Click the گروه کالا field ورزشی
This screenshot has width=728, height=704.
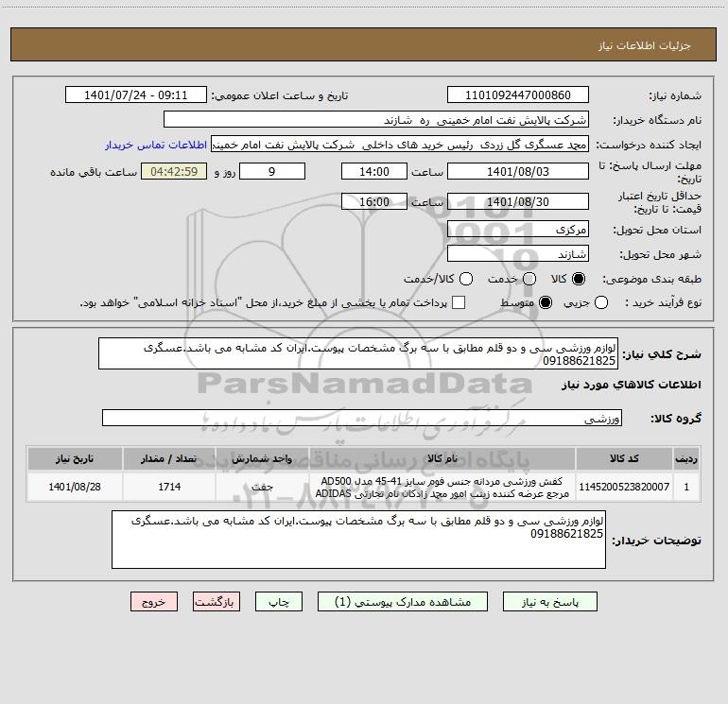click(362, 418)
